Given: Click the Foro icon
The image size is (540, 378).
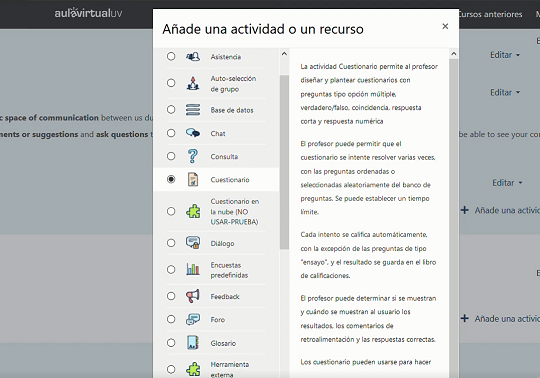Looking at the screenshot, I should [193, 319].
